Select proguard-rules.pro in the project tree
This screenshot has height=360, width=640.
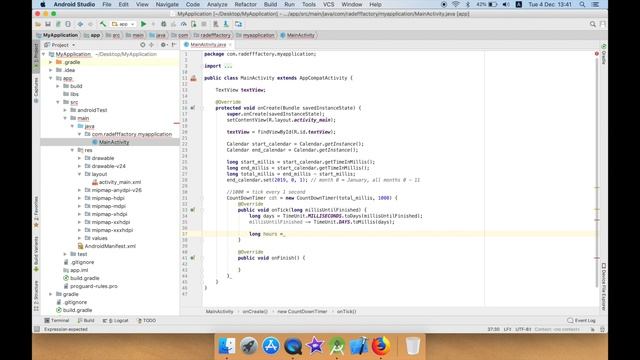94,286
